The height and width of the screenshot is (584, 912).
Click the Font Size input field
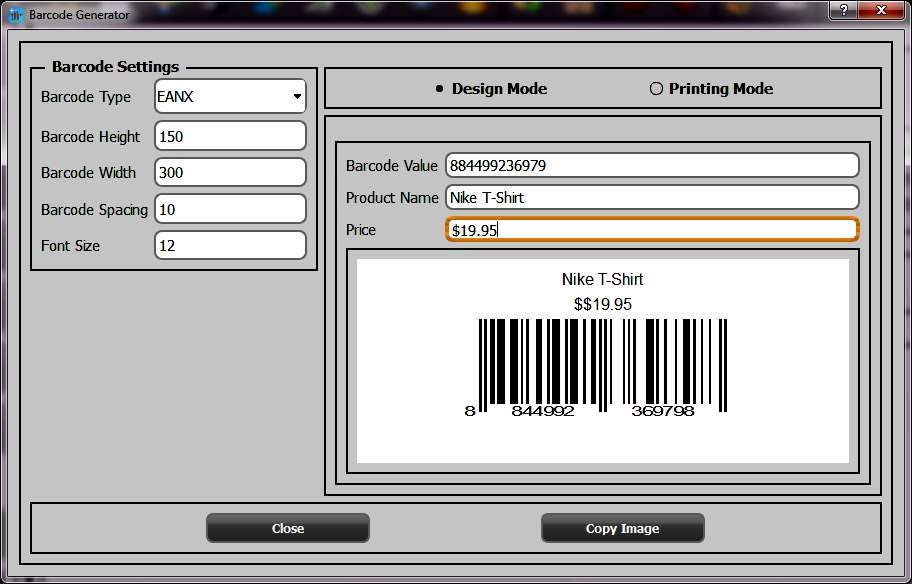pyautogui.click(x=228, y=245)
